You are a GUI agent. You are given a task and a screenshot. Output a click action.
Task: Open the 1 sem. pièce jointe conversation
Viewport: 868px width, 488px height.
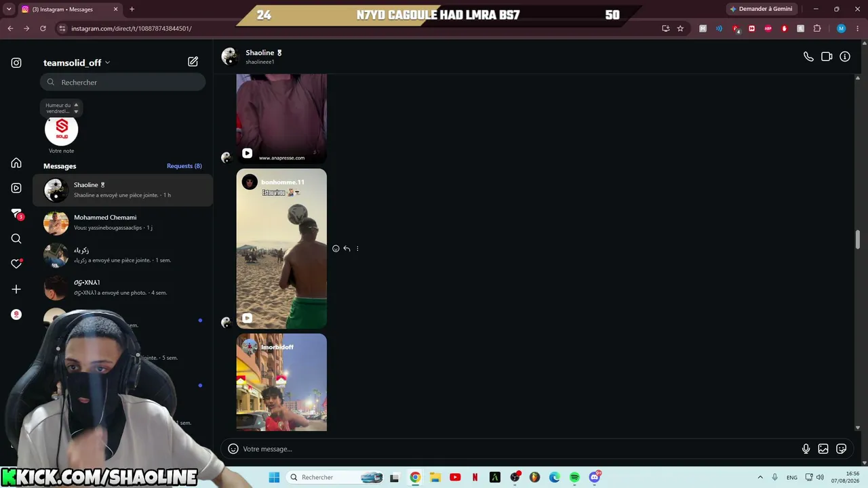pyautogui.click(x=123, y=255)
